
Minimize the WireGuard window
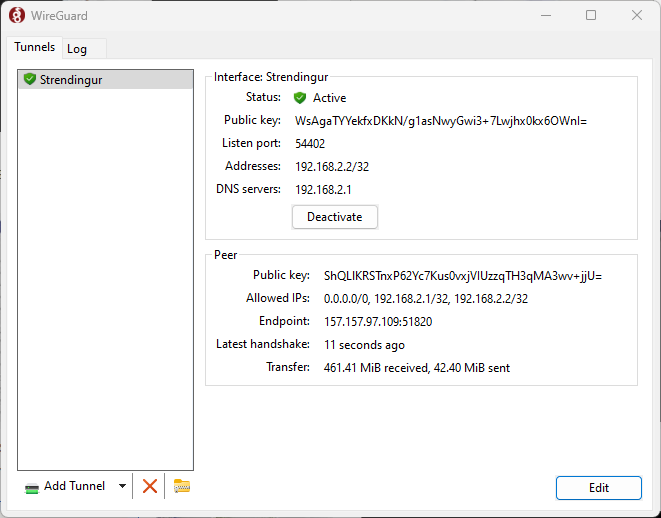pyautogui.click(x=544, y=15)
